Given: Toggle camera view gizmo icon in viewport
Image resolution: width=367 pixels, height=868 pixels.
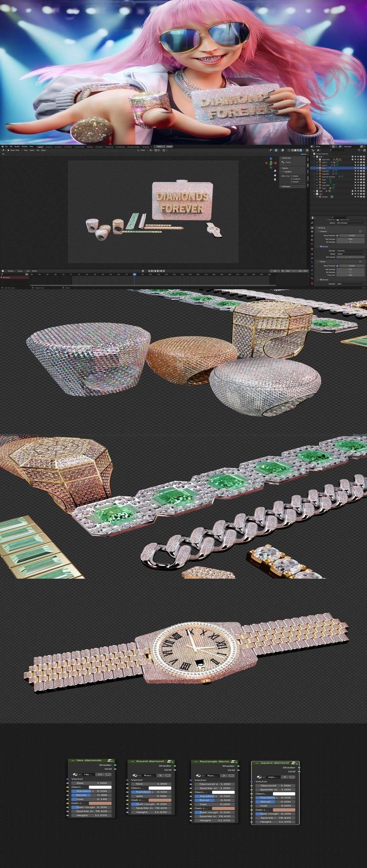Looking at the screenshot, I should point(275,180).
